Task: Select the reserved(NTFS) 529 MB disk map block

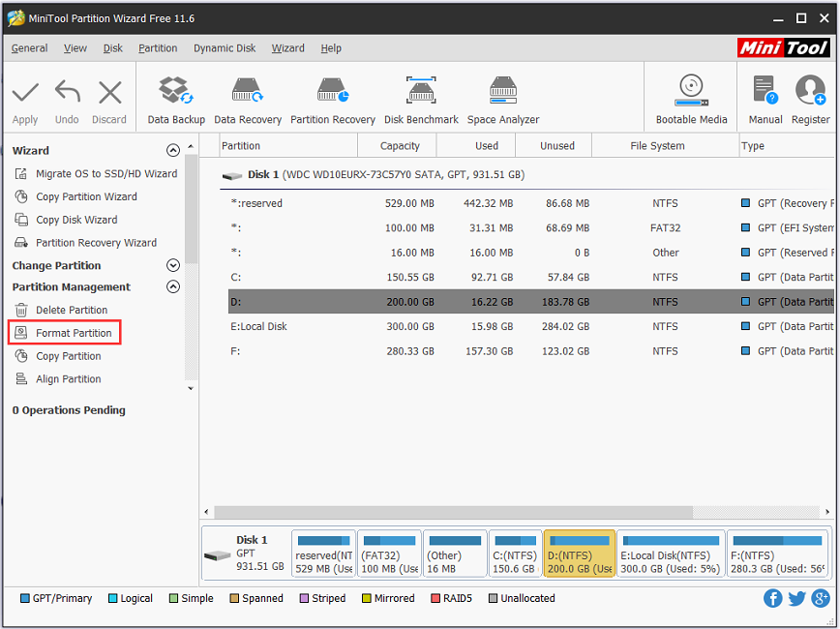Action: point(323,554)
